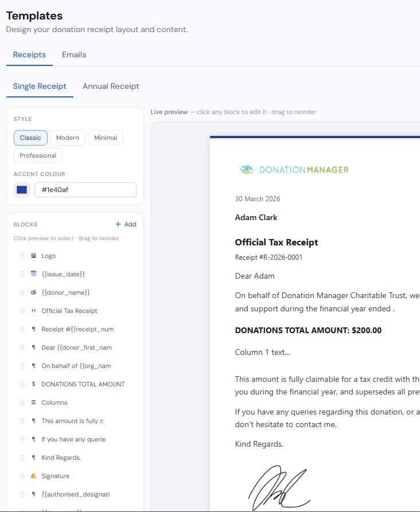
Task: Click the Columns block icon
Action: pyautogui.click(x=34, y=402)
